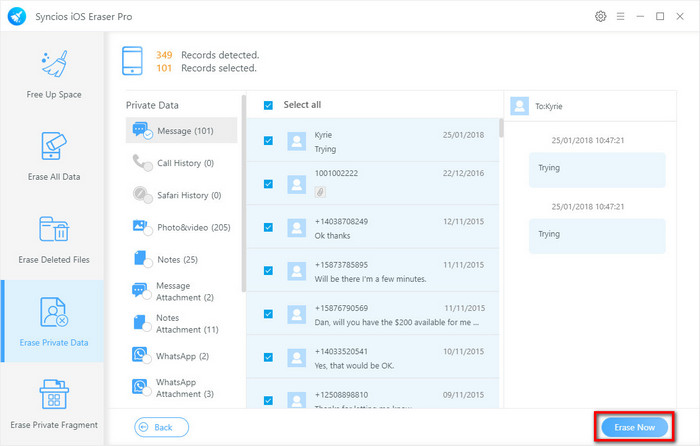This screenshot has height=446, width=700.
Task: Switch to Erase Private Fragment section
Action: pyautogui.click(x=54, y=425)
